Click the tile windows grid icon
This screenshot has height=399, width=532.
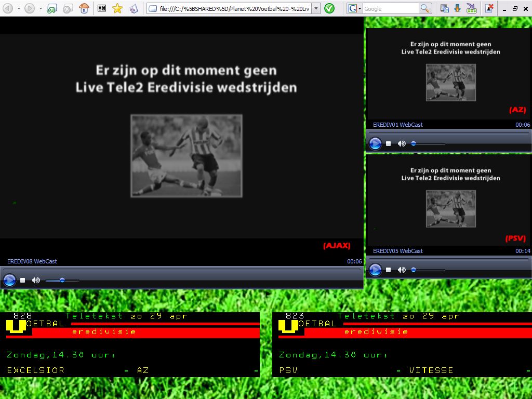click(x=101, y=8)
